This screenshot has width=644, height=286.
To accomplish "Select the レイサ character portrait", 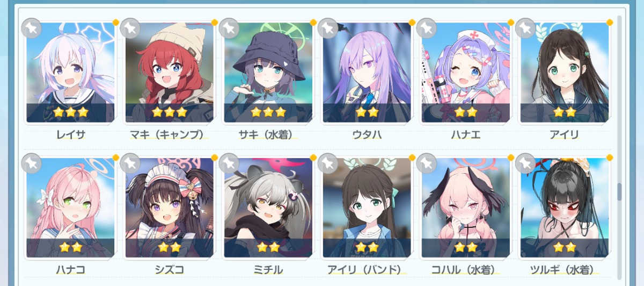I will tap(70, 73).
